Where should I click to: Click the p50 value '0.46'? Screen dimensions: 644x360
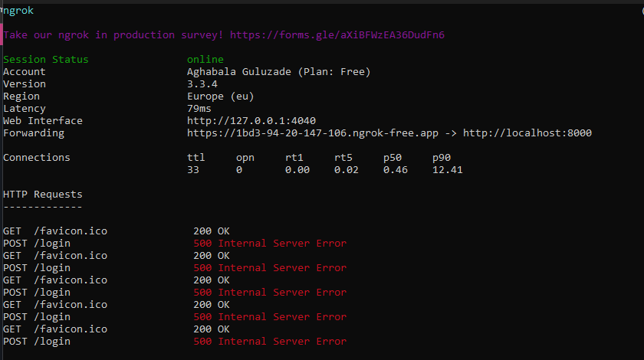396,170
